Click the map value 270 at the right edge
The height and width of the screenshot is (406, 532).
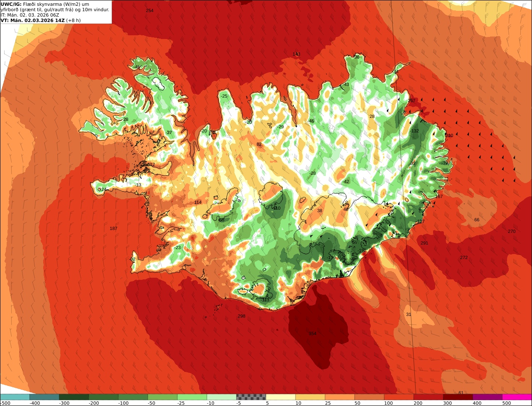(512, 231)
